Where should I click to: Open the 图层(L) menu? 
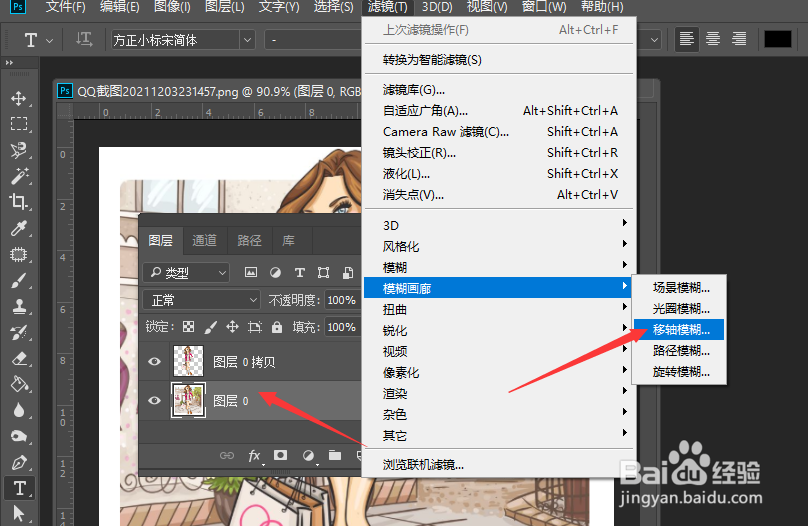225,7
